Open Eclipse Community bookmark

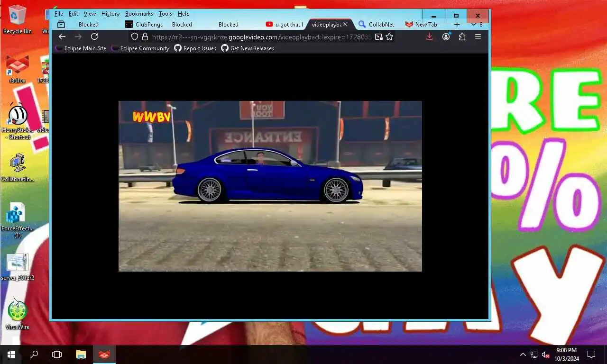pyautogui.click(x=140, y=48)
